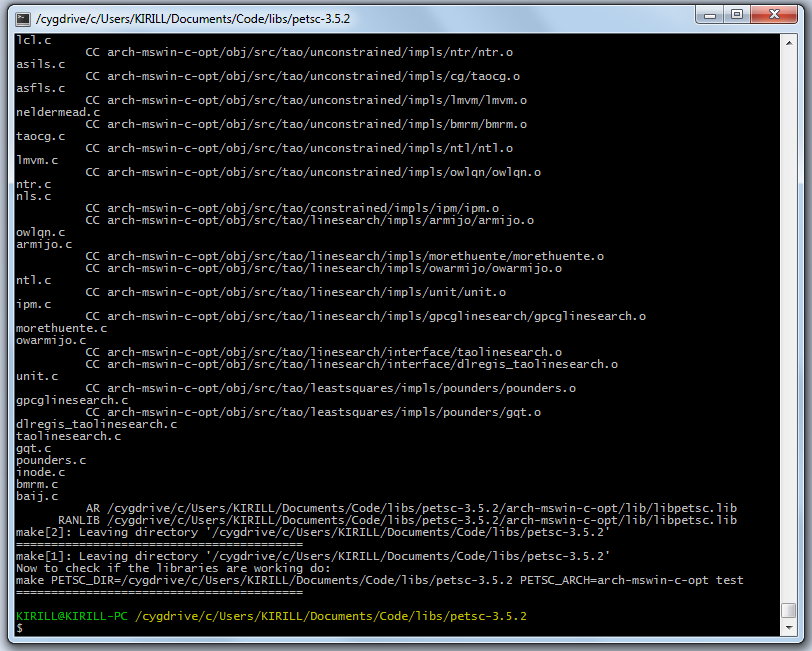The width and height of the screenshot is (812, 651).
Task: Click the scrollbar down arrow
Action: tap(789, 628)
